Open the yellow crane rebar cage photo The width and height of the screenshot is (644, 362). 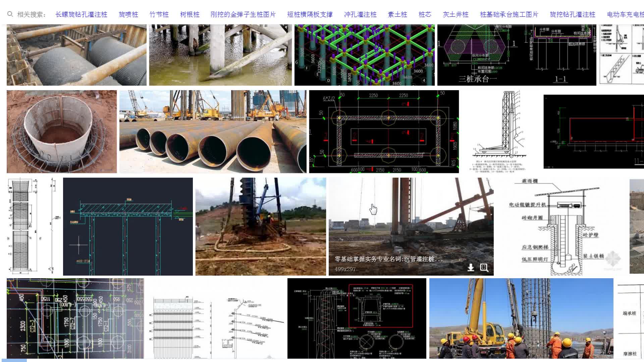(x=521, y=318)
